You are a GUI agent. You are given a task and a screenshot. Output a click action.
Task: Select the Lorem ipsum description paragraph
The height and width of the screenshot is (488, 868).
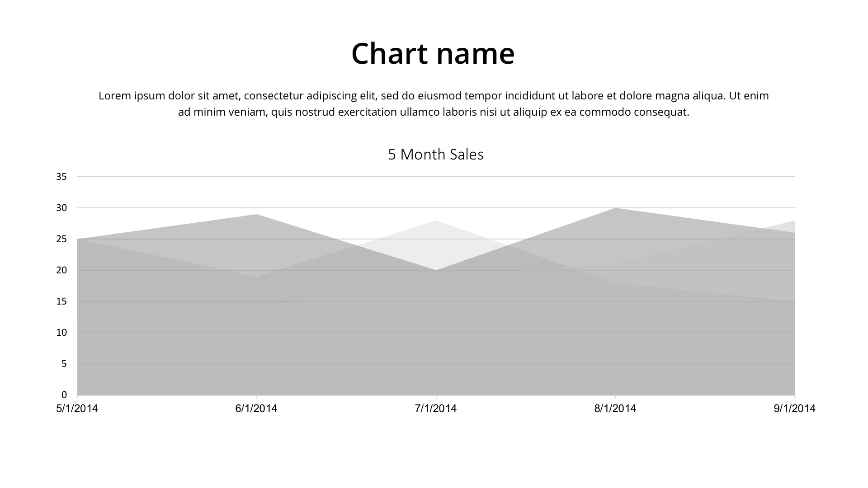[434, 104]
